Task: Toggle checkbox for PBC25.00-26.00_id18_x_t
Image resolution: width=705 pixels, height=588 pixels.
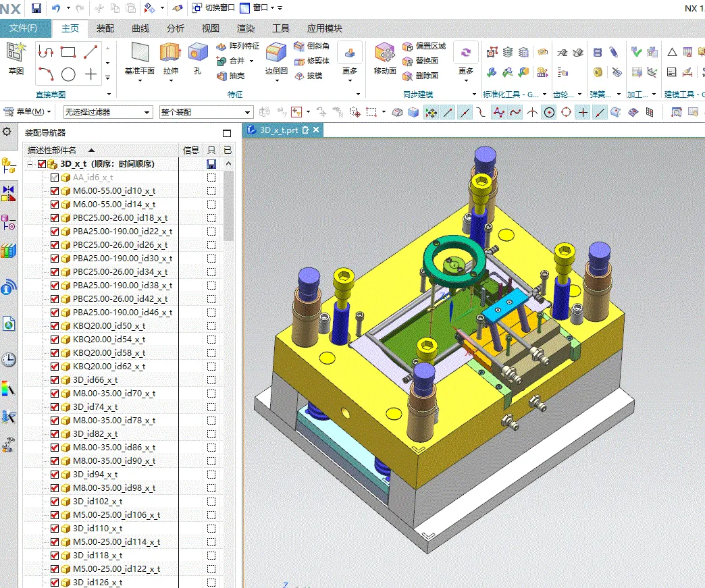Action: [x=55, y=218]
